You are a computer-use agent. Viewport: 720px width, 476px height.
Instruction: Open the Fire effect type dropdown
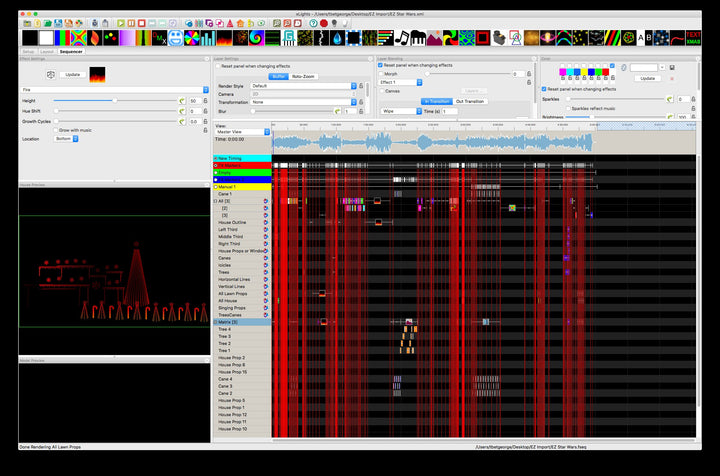point(113,89)
